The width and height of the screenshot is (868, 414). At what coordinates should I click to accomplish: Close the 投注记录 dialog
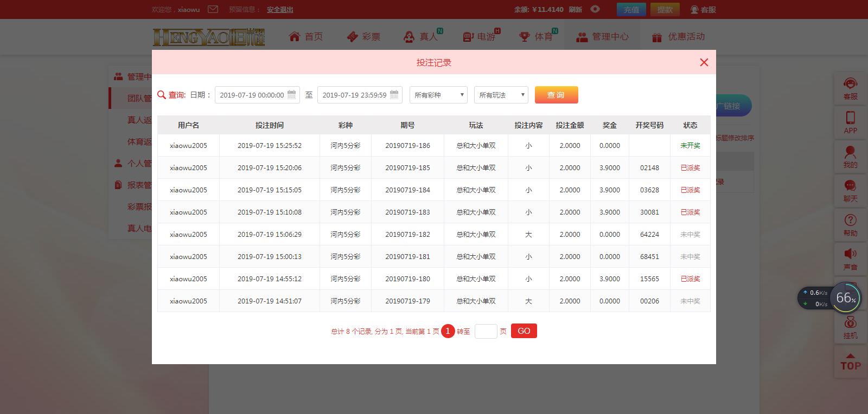click(x=704, y=62)
